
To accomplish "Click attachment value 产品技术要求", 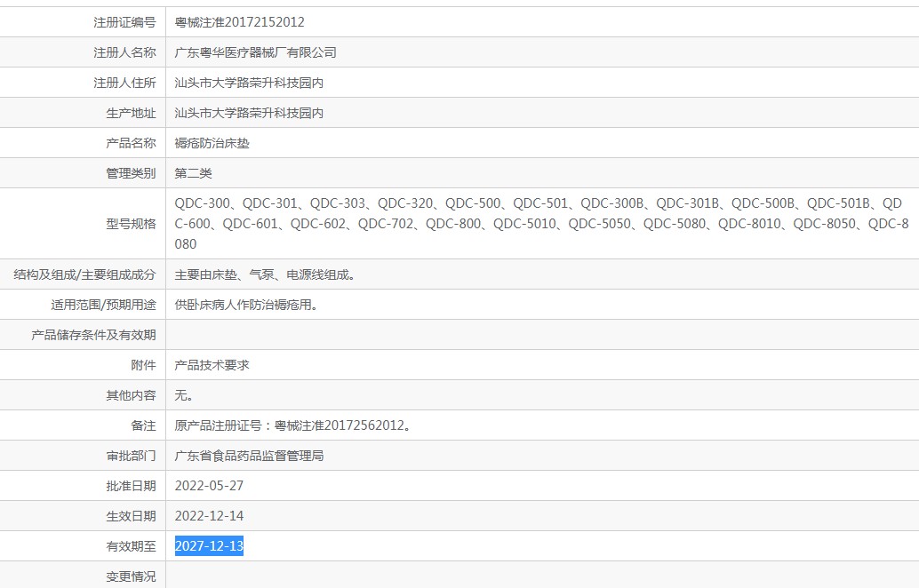I will click(x=212, y=365).
